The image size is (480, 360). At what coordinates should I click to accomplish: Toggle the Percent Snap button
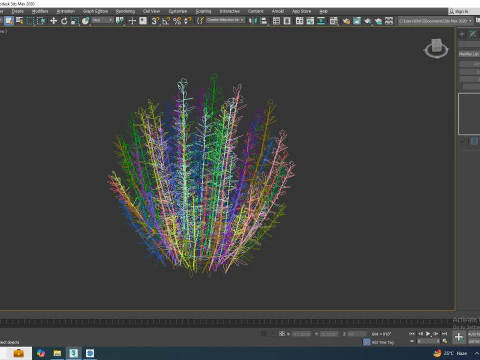click(x=177, y=21)
